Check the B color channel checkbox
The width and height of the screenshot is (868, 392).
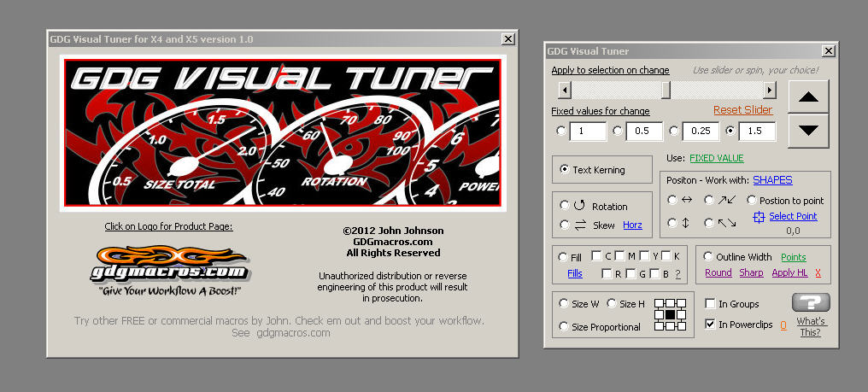click(655, 273)
